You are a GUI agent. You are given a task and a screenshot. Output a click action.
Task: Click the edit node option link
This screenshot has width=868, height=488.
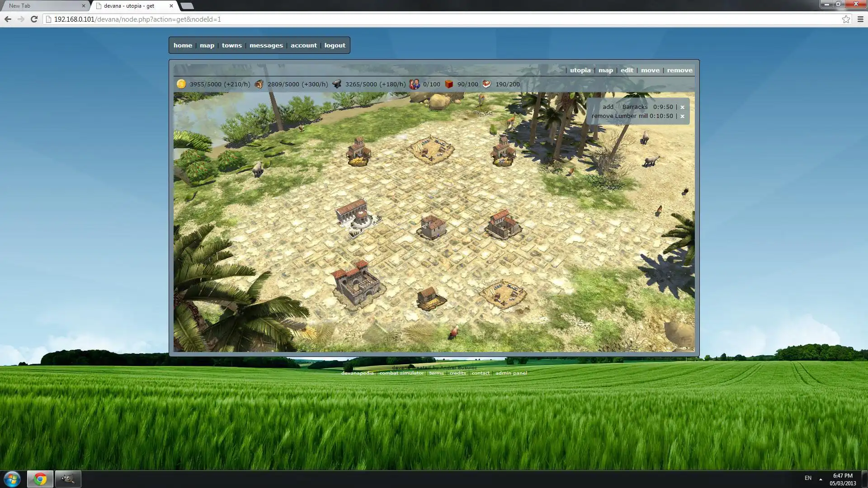point(627,70)
